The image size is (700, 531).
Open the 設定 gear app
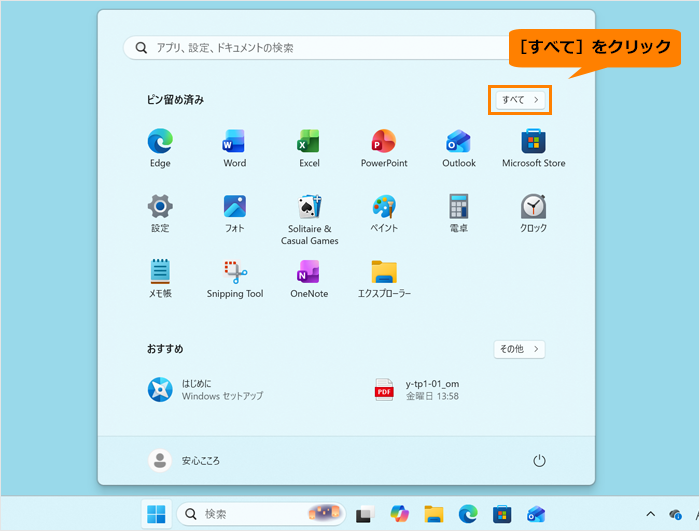[160, 213]
